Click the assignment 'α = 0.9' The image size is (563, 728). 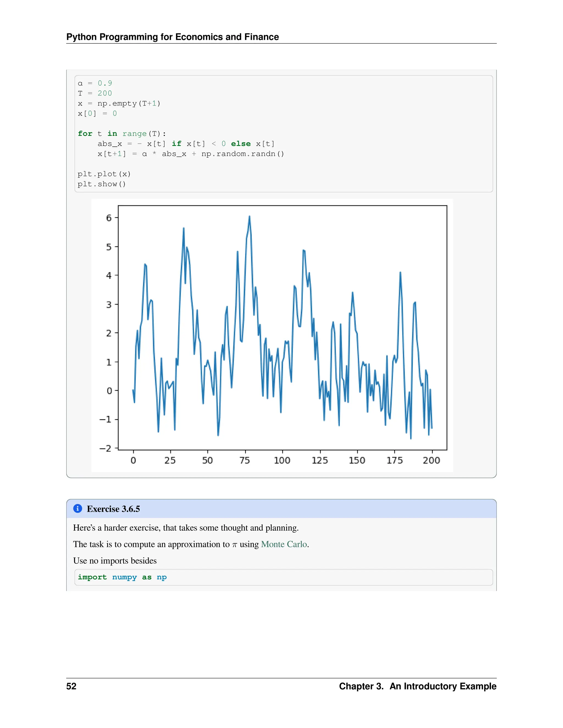[x=95, y=83]
